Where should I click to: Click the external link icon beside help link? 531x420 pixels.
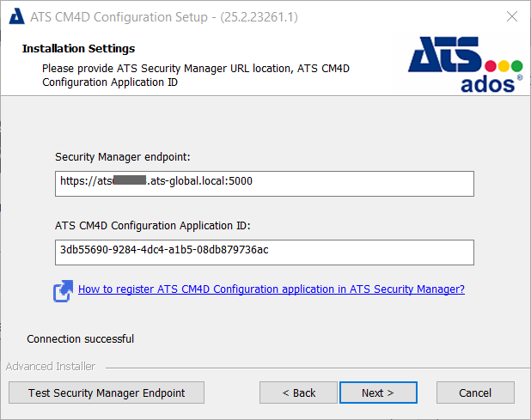(x=62, y=291)
